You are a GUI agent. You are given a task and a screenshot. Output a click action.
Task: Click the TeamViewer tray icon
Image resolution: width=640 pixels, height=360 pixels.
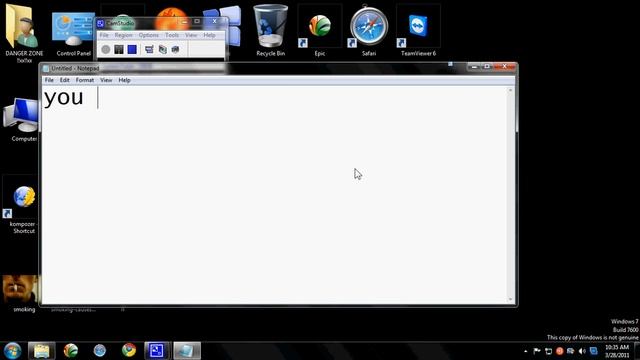click(593, 351)
